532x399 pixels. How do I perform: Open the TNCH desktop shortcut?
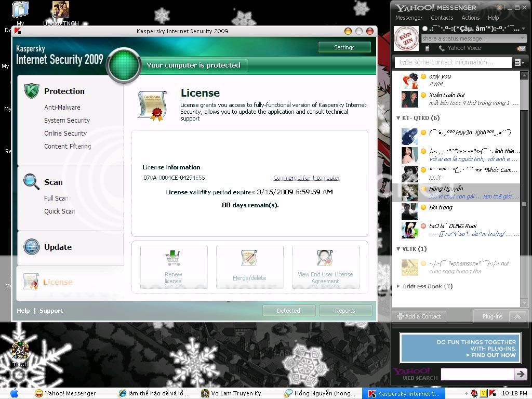click(20, 354)
